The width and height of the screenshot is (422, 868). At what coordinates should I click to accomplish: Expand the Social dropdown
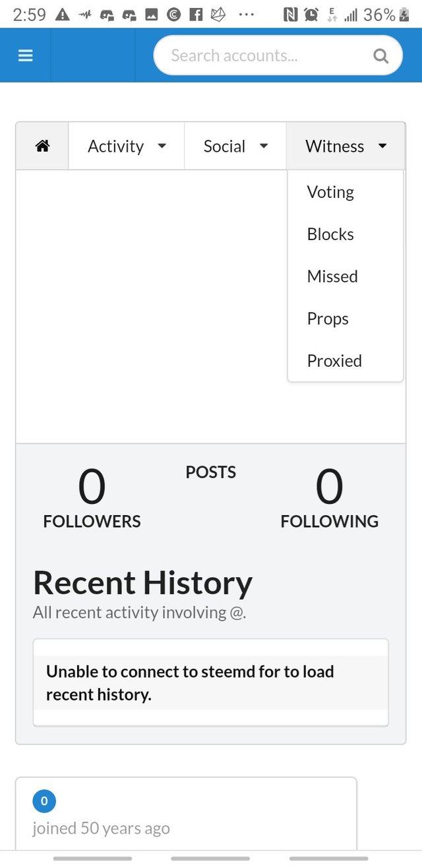tap(235, 146)
